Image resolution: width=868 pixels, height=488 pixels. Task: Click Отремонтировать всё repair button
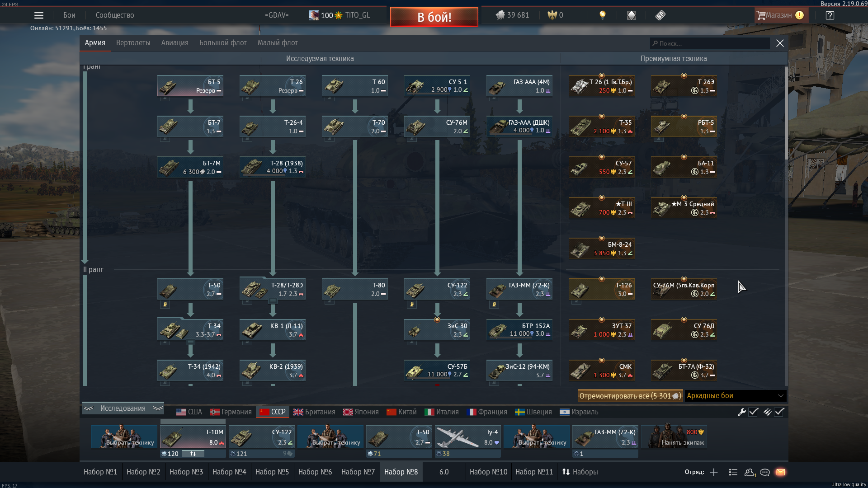coord(630,396)
